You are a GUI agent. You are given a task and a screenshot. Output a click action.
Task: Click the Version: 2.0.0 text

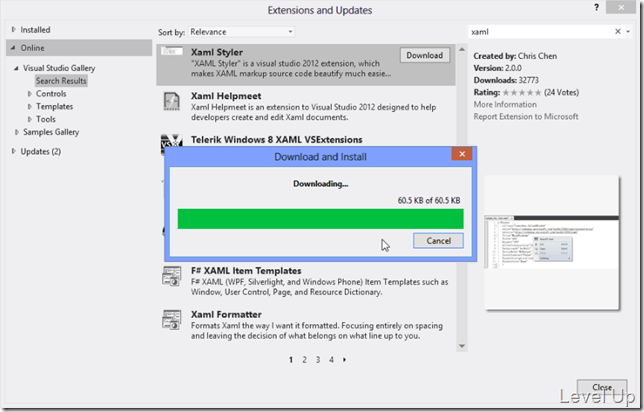click(497, 68)
